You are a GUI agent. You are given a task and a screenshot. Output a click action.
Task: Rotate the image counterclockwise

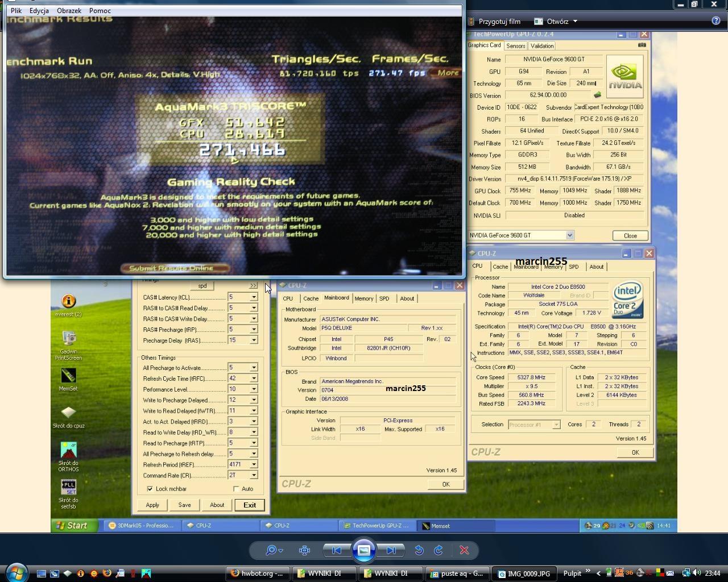pyautogui.click(x=419, y=550)
